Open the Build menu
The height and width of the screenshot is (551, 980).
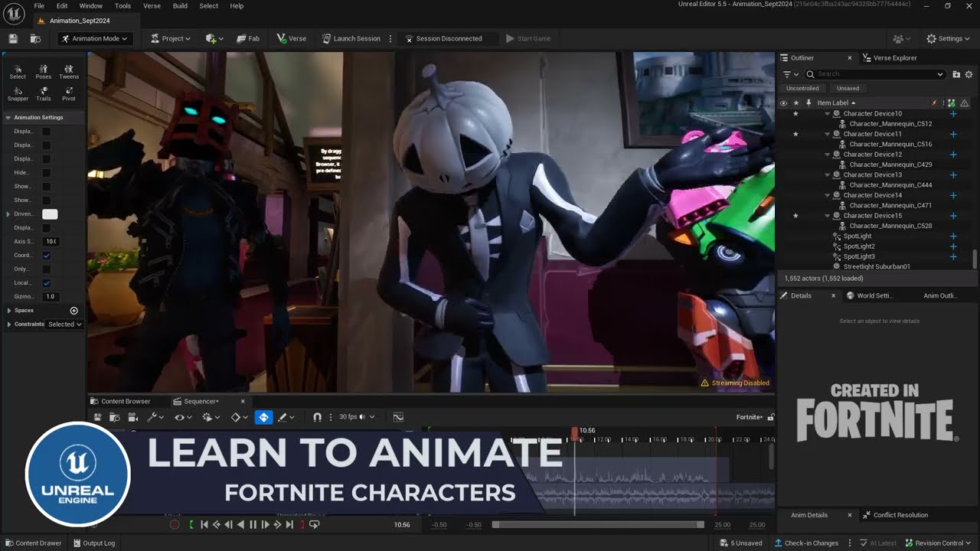click(x=180, y=5)
